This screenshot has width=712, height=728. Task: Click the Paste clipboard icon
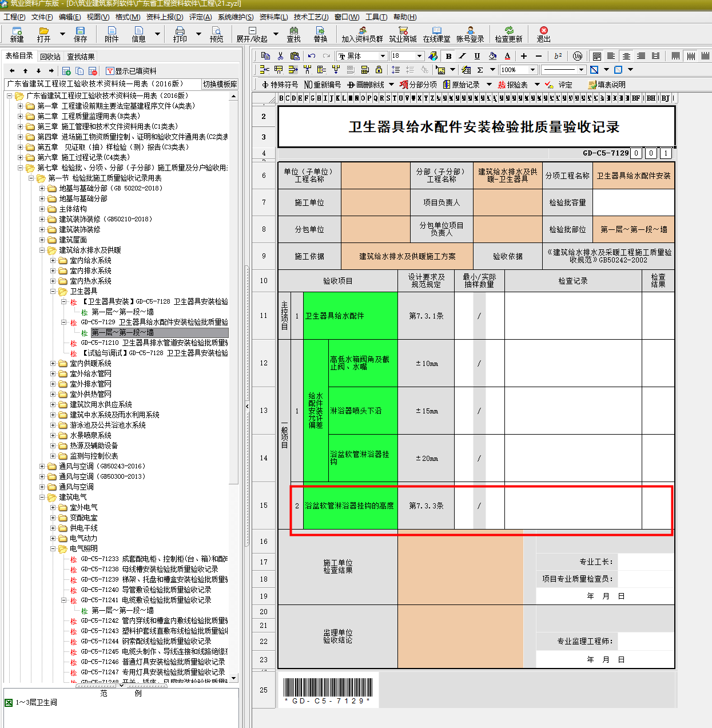295,55
